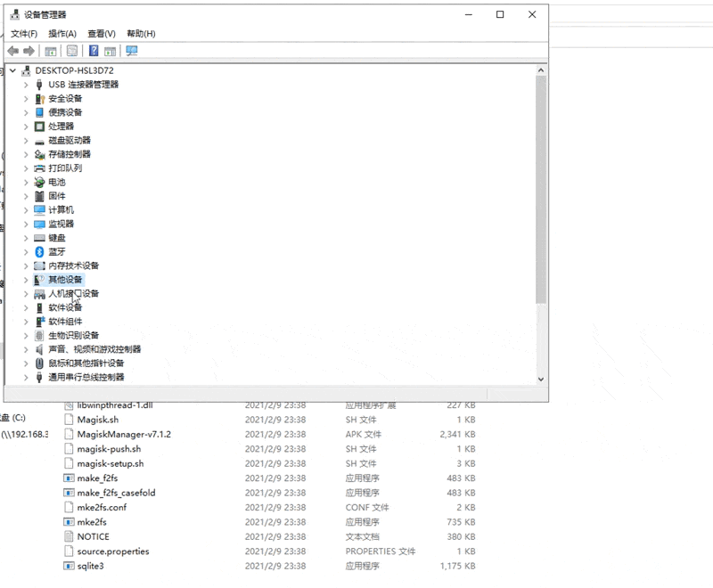This screenshot has height=588, width=713.
Task: Click the make_f2fs application icon in Explorer
Action: pos(69,478)
